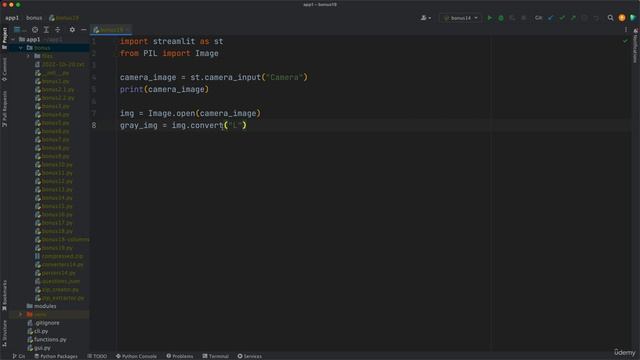Screen dimensions: 640x360
Task: Click the bonus breadcrumb in navigation bar
Action: 34,18
